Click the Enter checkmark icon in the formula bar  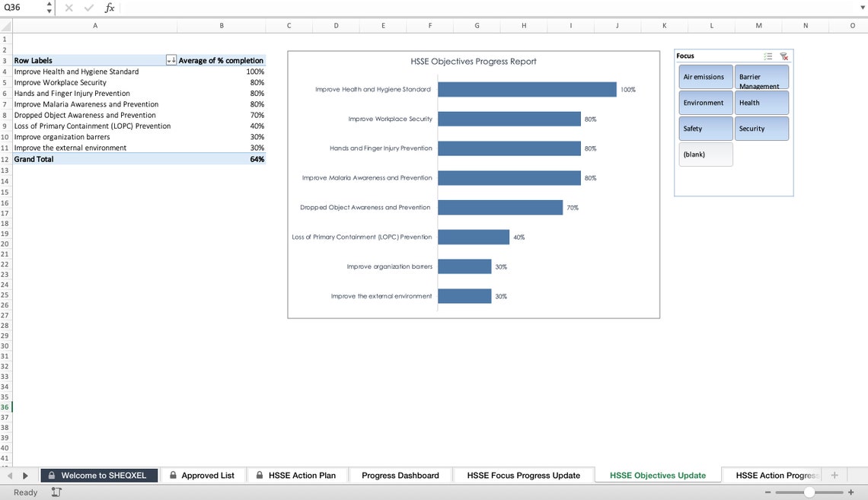88,7
